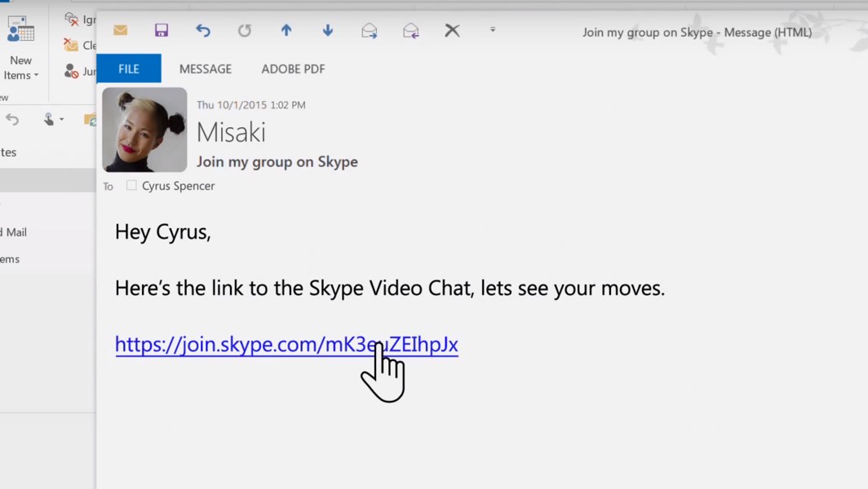Toggle the presence box beside Cyrus Spencer
The width and height of the screenshot is (868, 489).
click(x=131, y=186)
